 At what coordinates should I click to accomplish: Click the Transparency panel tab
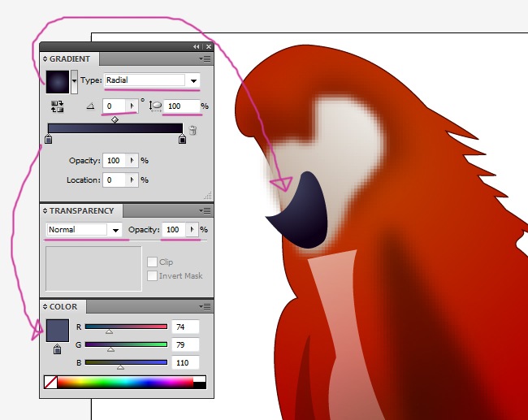pyautogui.click(x=81, y=210)
